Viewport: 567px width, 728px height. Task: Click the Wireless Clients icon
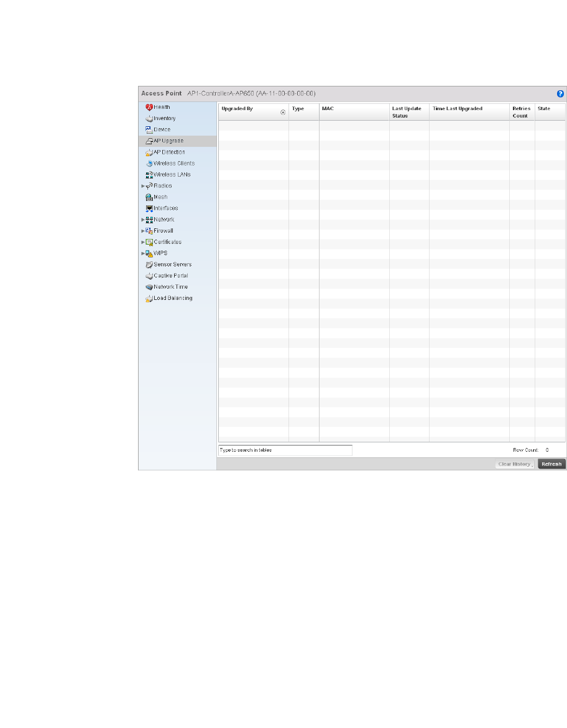pyautogui.click(x=149, y=164)
